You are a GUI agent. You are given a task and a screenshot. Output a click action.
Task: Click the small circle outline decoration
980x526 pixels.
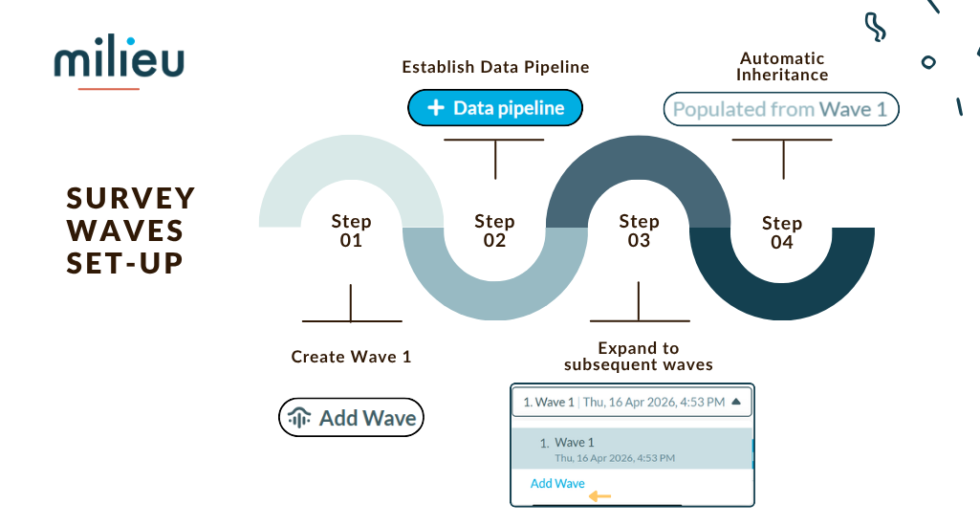[x=927, y=62]
